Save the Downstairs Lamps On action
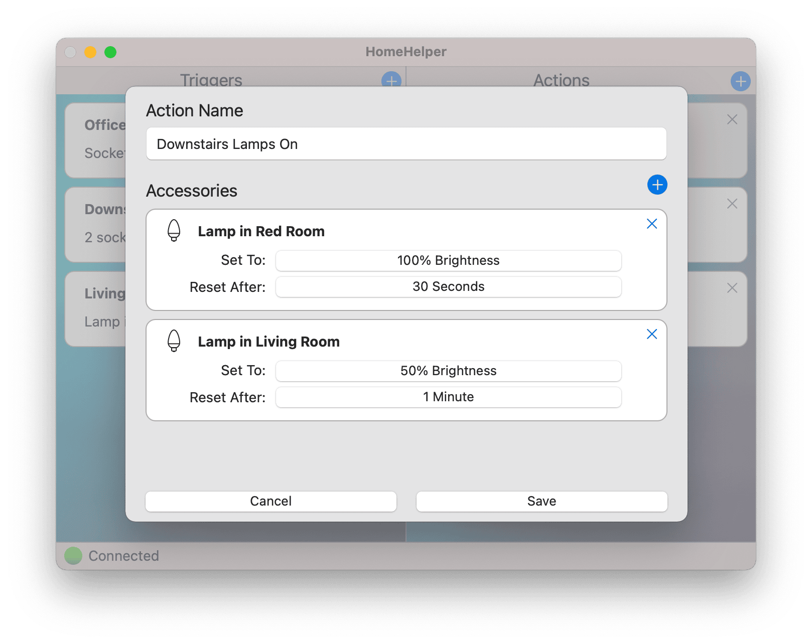812x644 pixels. [x=542, y=501]
